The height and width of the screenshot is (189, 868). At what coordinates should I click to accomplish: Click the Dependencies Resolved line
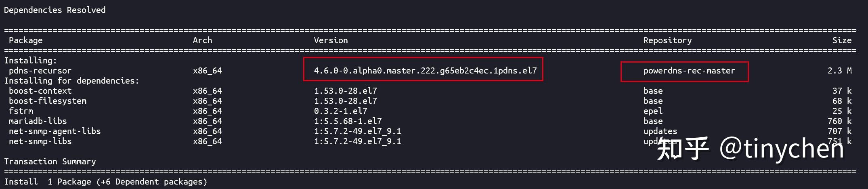tap(55, 10)
